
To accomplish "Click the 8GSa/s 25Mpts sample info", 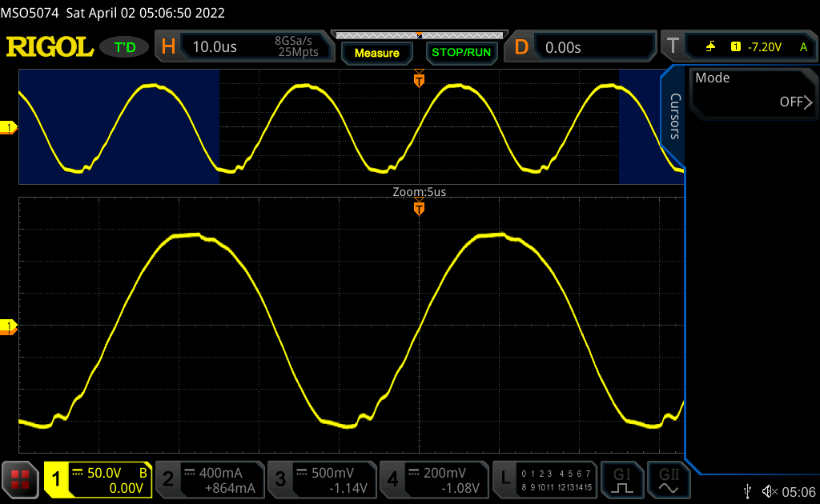I will point(298,46).
